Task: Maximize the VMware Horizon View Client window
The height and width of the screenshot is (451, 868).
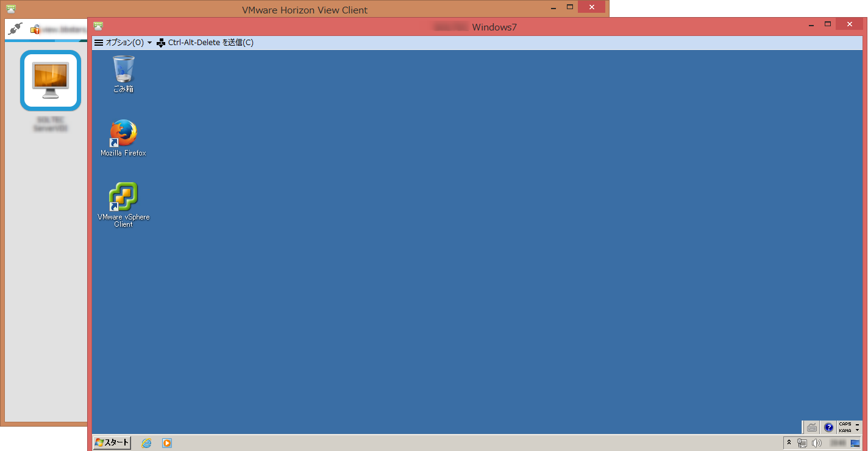Action: pos(570,7)
